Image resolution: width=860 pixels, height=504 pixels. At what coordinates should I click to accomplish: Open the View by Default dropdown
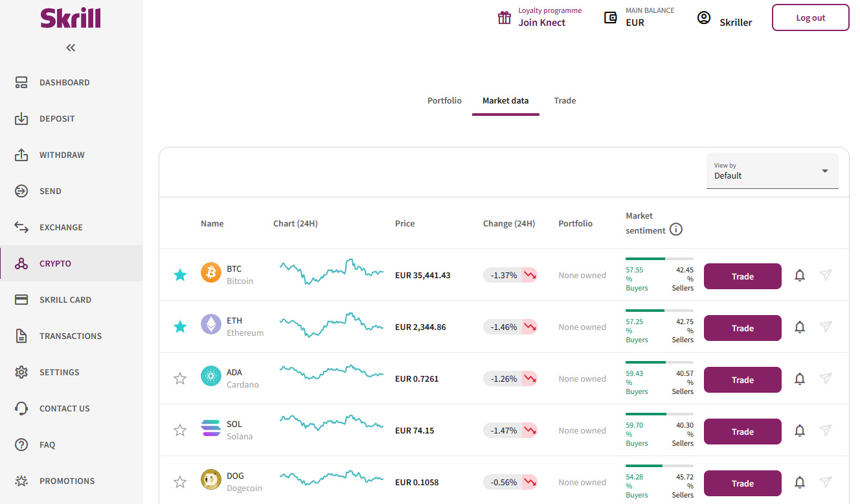point(772,171)
